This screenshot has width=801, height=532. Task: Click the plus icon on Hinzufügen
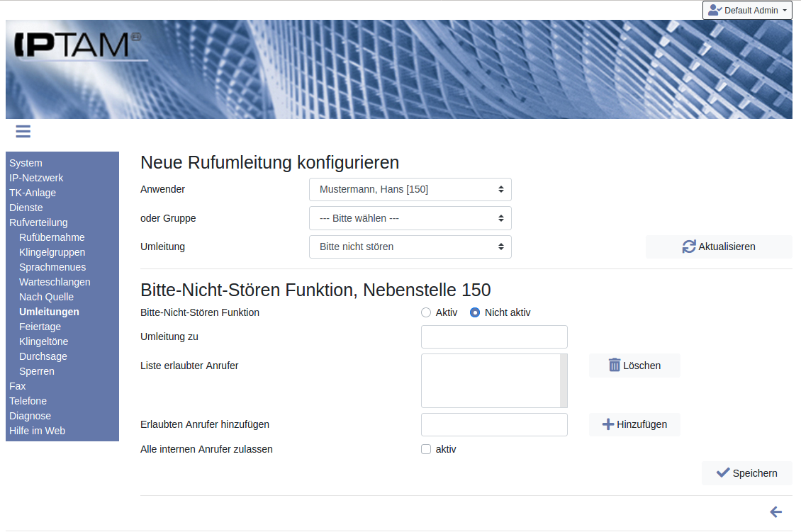[607, 424]
